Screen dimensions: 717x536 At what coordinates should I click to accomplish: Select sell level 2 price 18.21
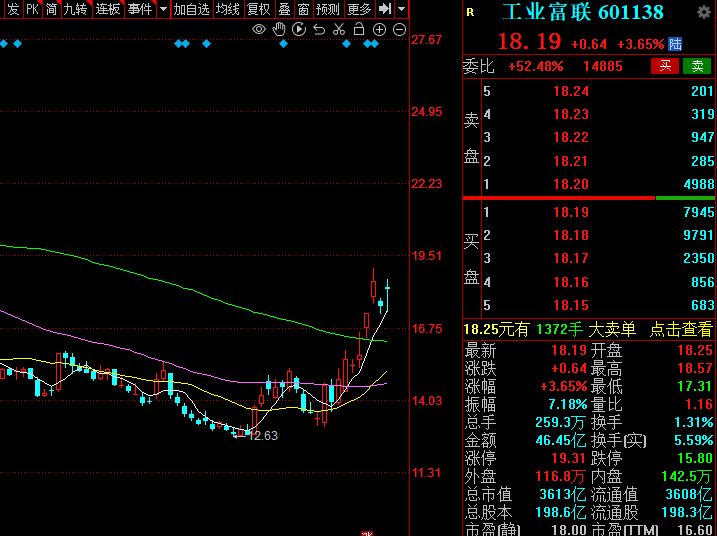[x=571, y=161]
